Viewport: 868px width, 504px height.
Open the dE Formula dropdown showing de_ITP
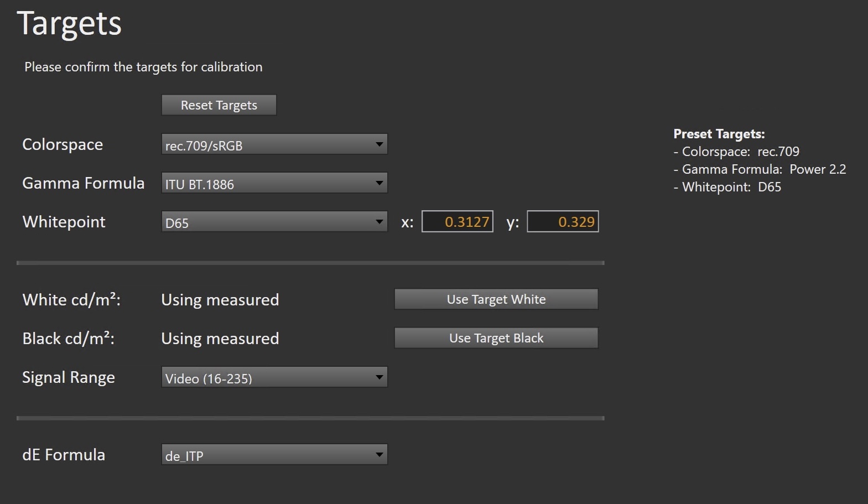(274, 455)
